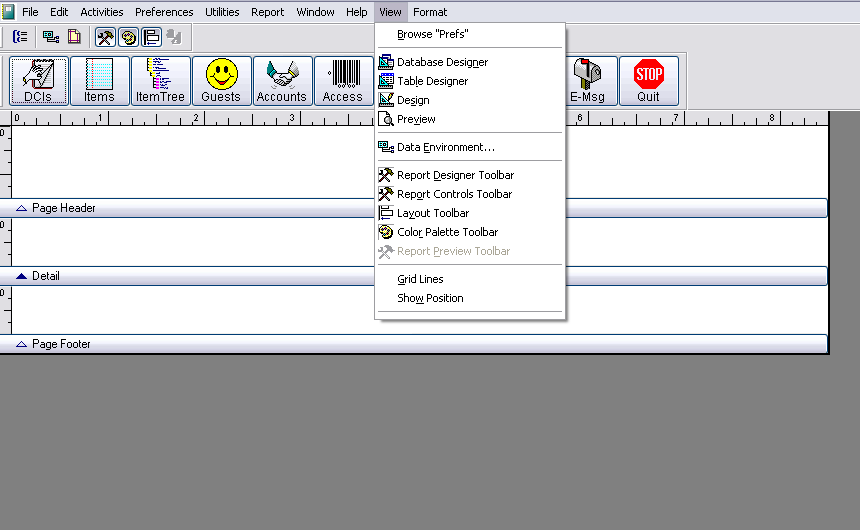Click the Quit stop sign button
Image resolution: width=860 pixels, height=530 pixels.
tap(649, 81)
